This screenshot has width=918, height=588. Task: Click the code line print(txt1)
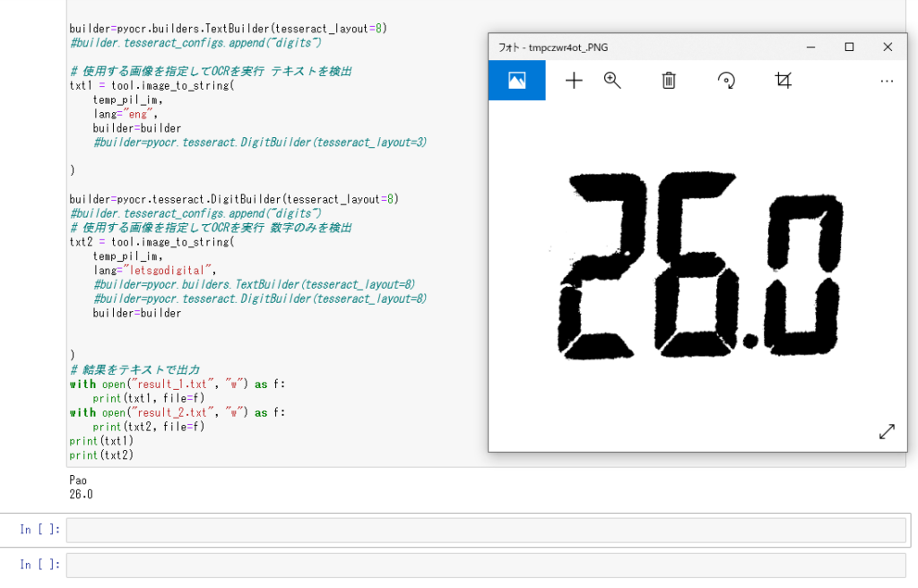[101, 441]
